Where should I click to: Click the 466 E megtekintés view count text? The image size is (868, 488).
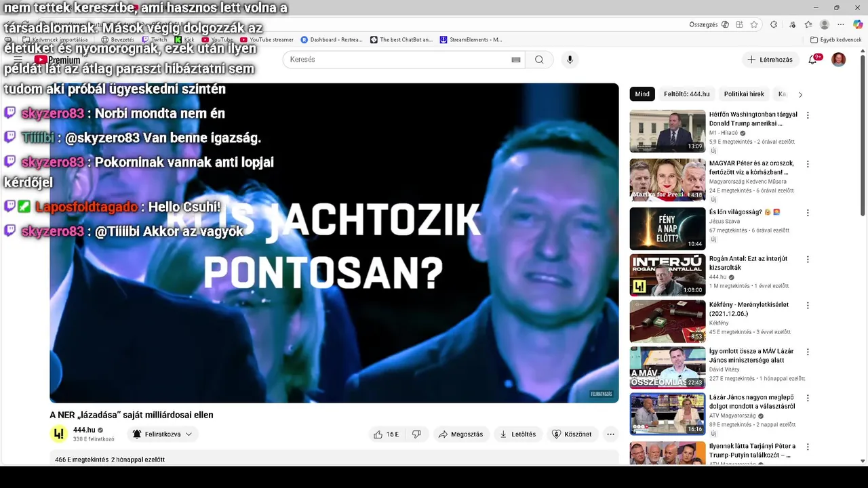tap(81, 460)
